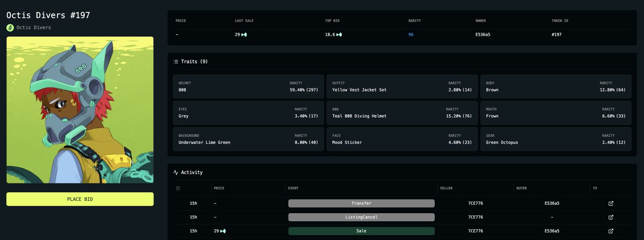Click PRICE column header in Activity table
Screen dimensions: 644x240
(x=219, y=189)
